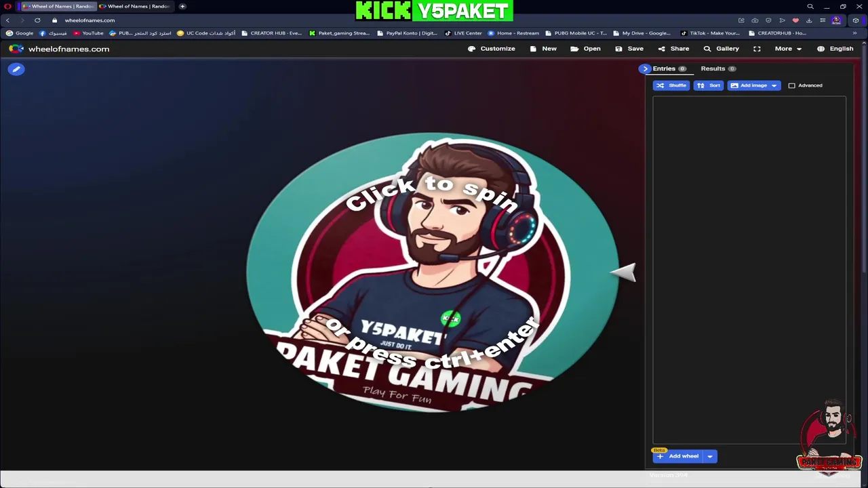
Task: Save the current wheel
Action: pyautogui.click(x=629, y=49)
